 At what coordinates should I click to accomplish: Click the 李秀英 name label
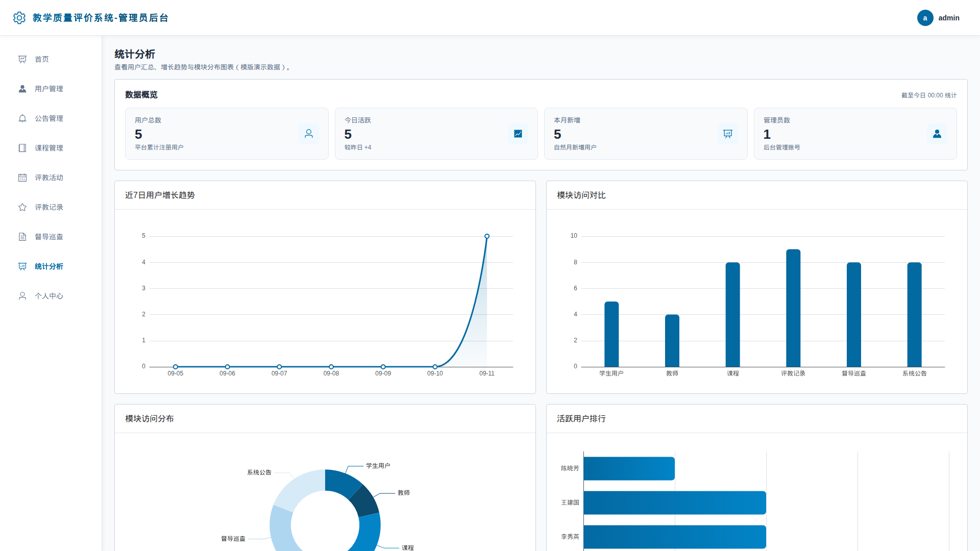(x=570, y=537)
